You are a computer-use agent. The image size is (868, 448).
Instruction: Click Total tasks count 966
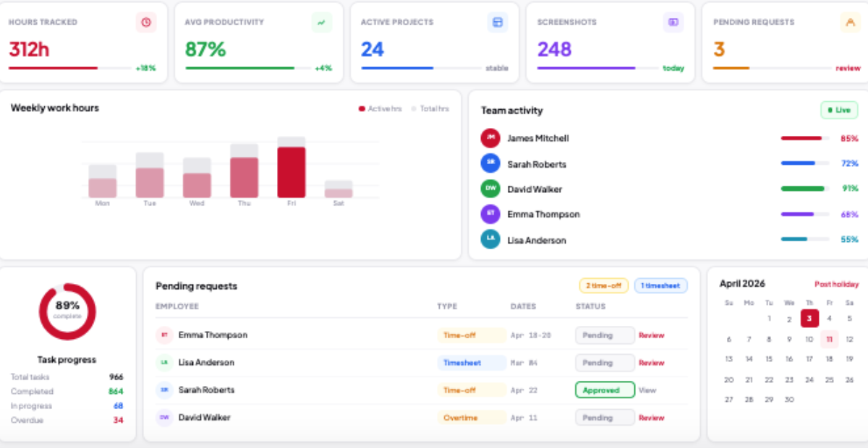[116, 377]
